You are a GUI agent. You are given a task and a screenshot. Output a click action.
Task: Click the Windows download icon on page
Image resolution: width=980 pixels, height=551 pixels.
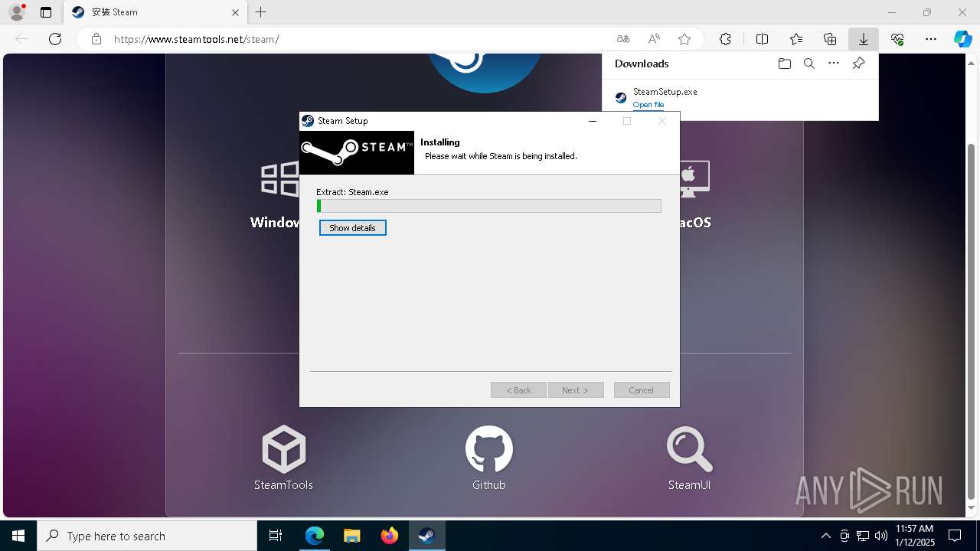pos(279,180)
